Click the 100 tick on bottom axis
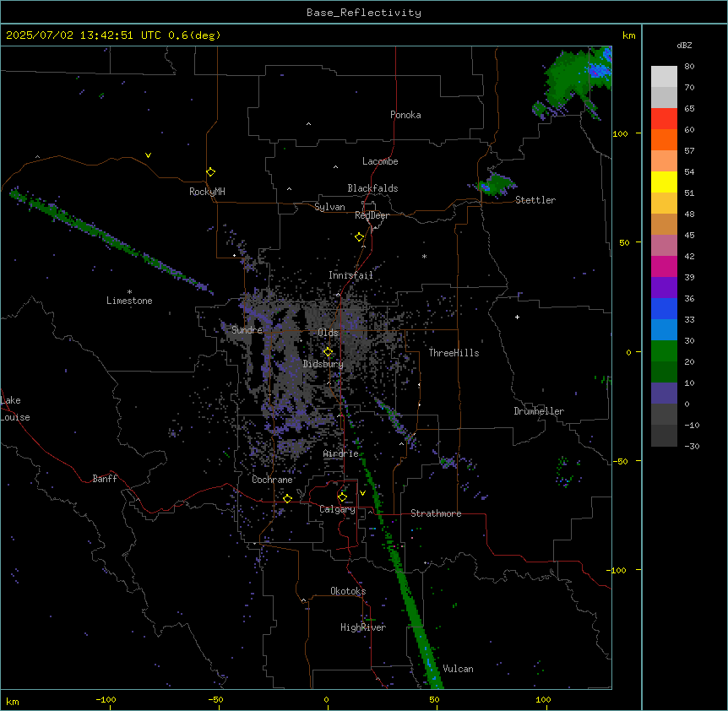The width and height of the screenshot is (728, 711). tap(543, 699)
